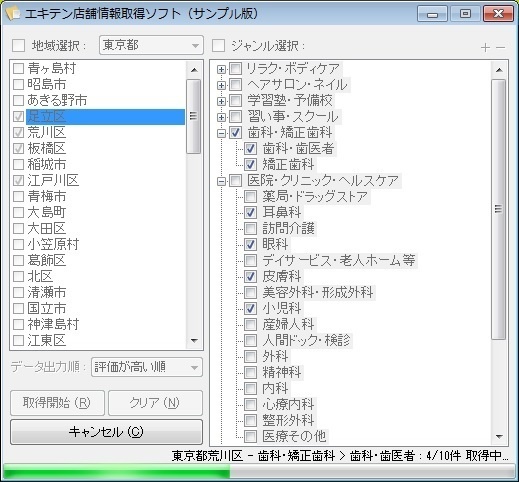Toggle the 地域選択 checkbox
519x482 pixels.
tap(18, 46)
